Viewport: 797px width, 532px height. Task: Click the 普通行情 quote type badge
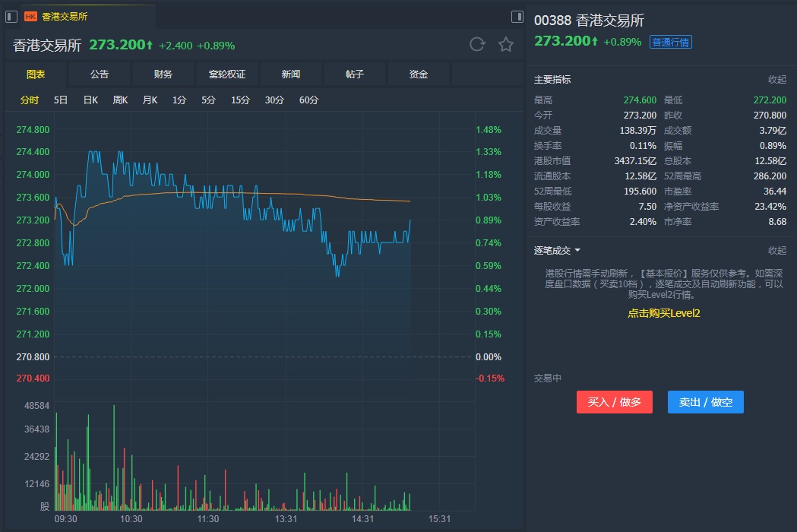[670, 42]
